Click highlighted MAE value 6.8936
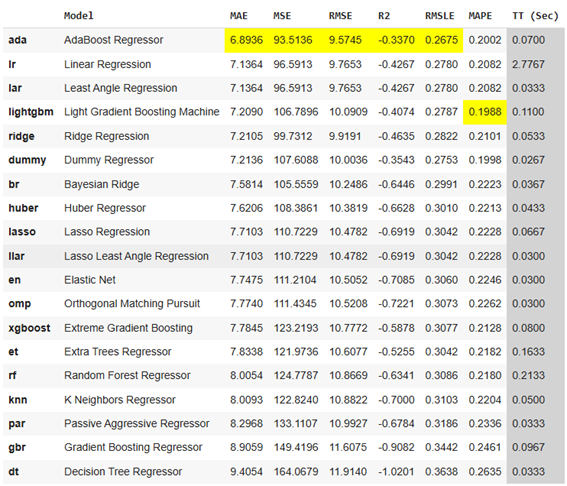Image resolution: width=567 pixels, height=486 pixels. [246, 40]
